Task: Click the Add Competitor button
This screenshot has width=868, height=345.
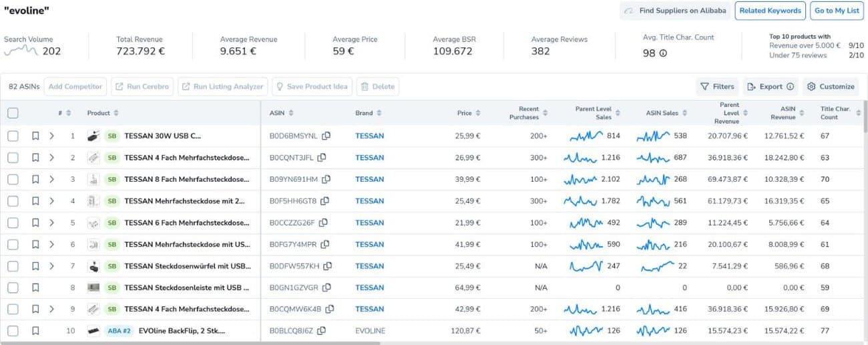Action: click(75, 86)
